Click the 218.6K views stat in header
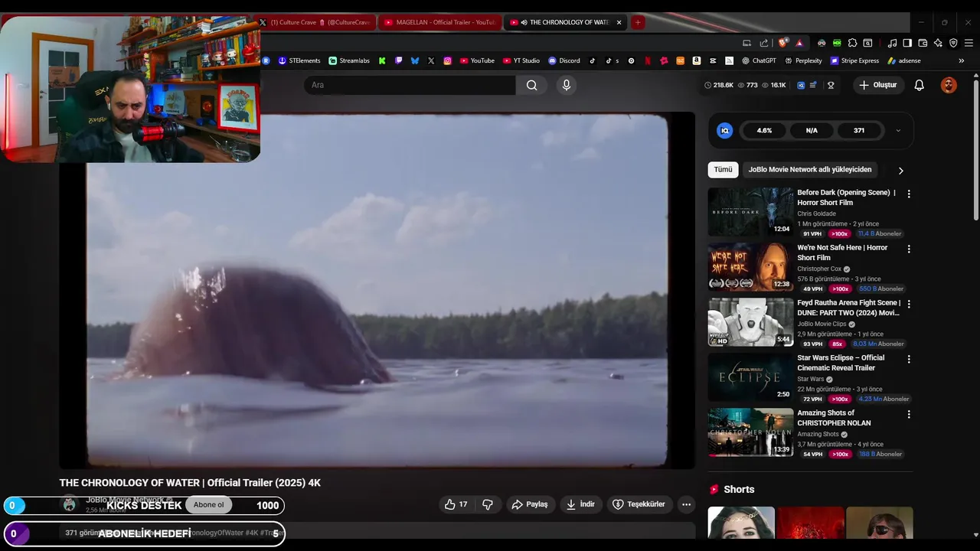Viewport: 980px width, 551px height. pyautogui.click(x=719, y=85)
